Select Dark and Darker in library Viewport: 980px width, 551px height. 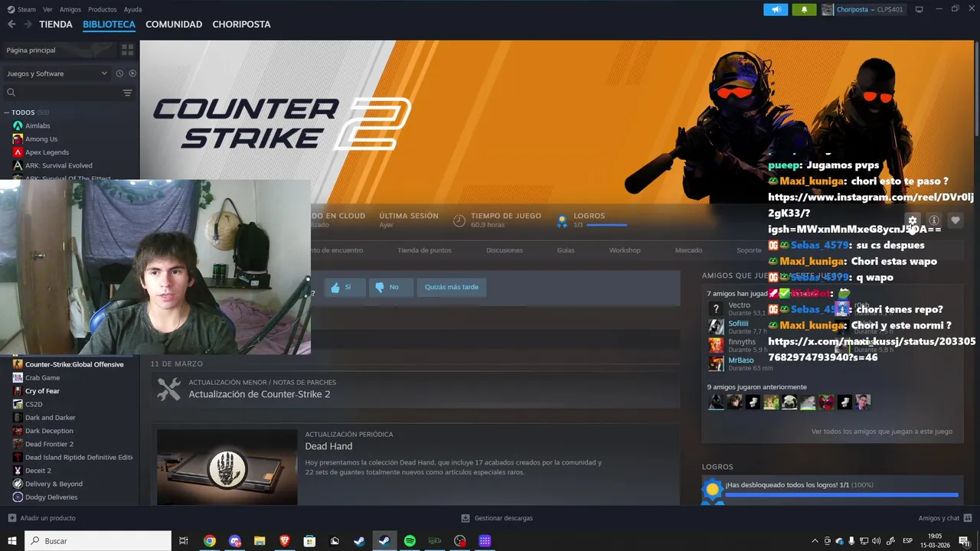[51, 417]
